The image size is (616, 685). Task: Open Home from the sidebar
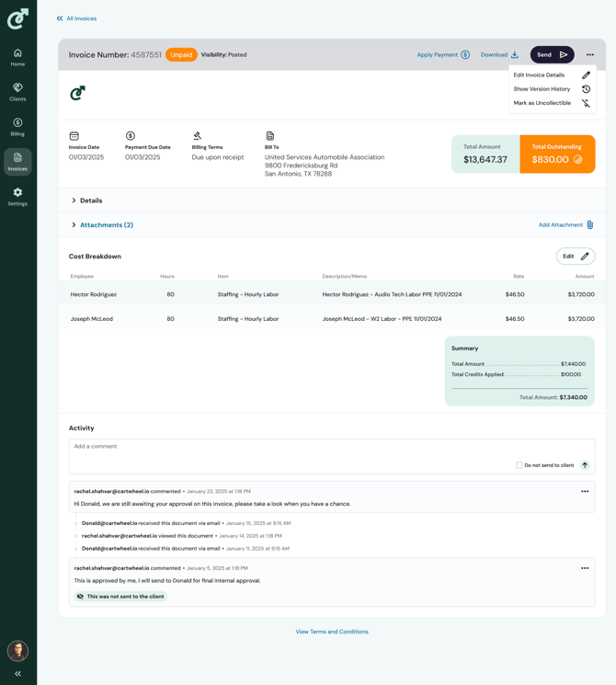17,57
